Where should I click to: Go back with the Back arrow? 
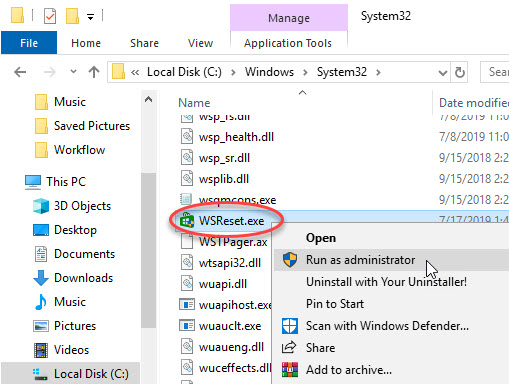(20, 72)
